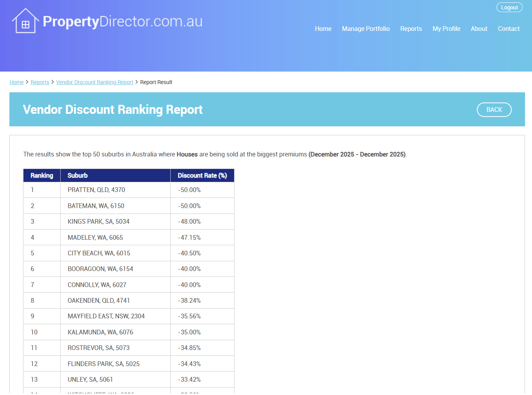Open the Contact page from navigation
The width and height of the screenshot is (532, 395).
click(509, 29)
